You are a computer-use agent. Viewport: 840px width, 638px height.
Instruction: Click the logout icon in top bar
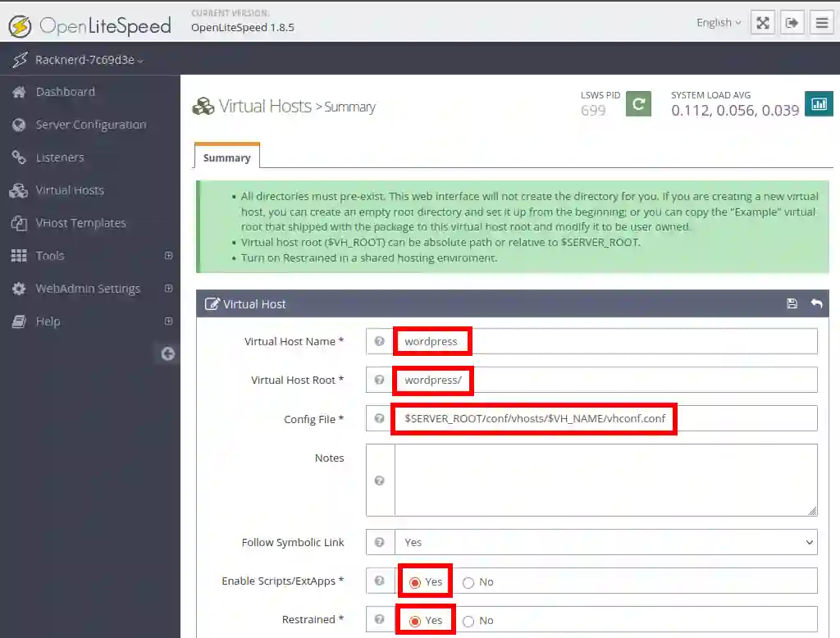click(792, 23)
